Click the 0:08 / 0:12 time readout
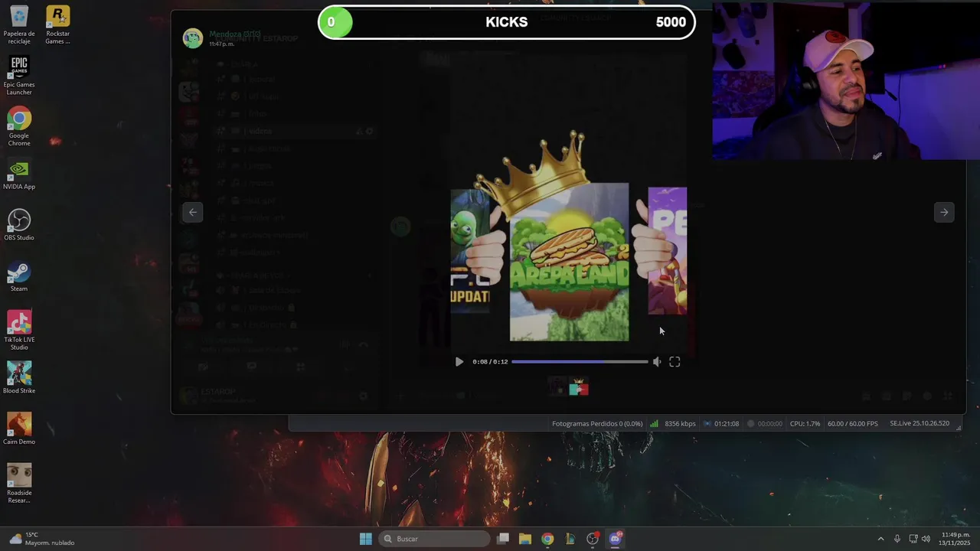Image resolution: width=980 pixels, height=551 pixels. pos(490,362)
